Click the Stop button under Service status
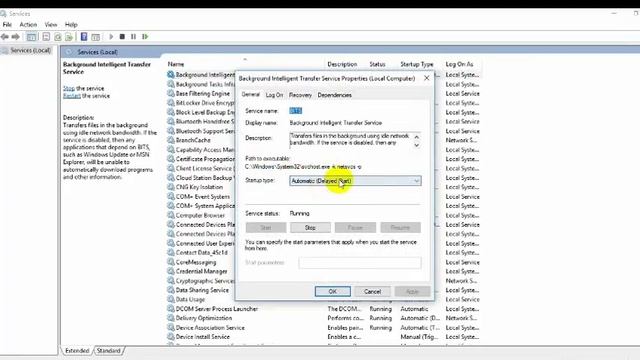Viewport: 640px width, 360px height. (310, 227)
